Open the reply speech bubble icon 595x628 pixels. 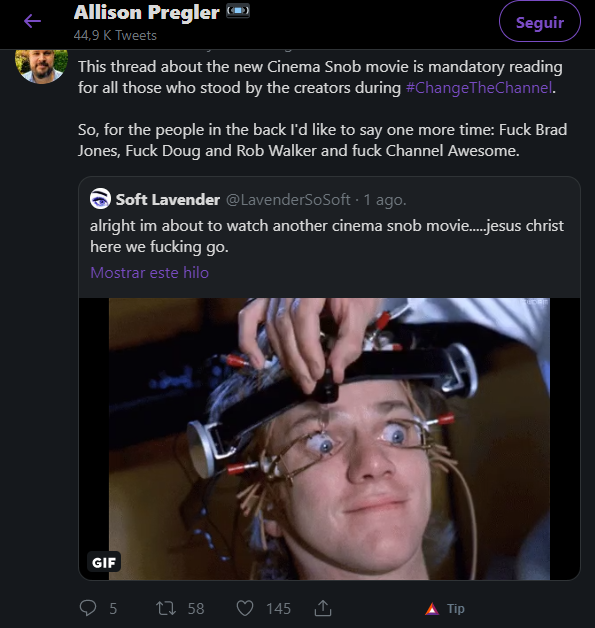[88, 608]
